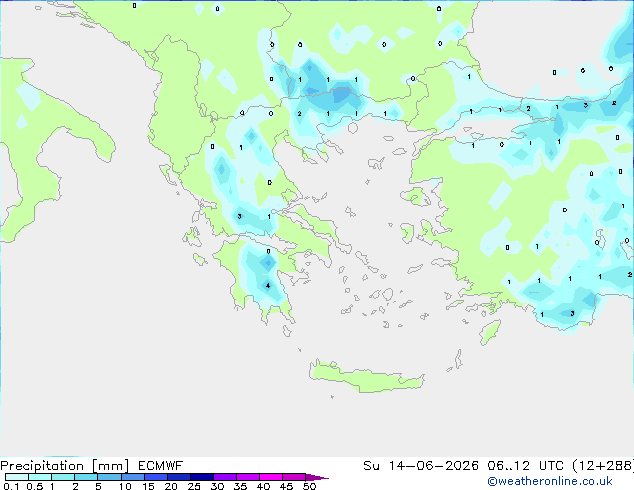Choose the 40–45 mm magenta legend swatch

271,477
